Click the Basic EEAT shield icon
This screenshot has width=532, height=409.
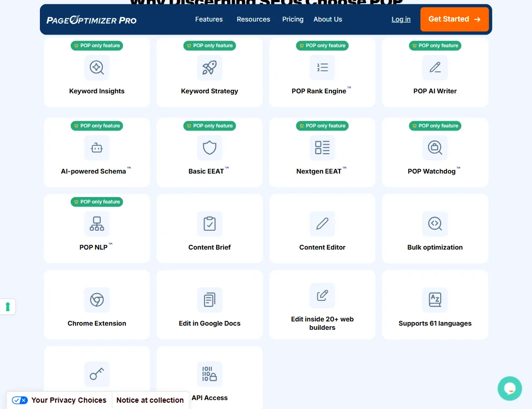(209, 148)
